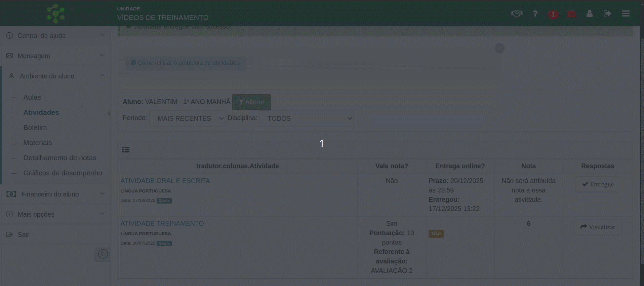Open help question mark icon
644x286 pixels.
click(535, 14)
